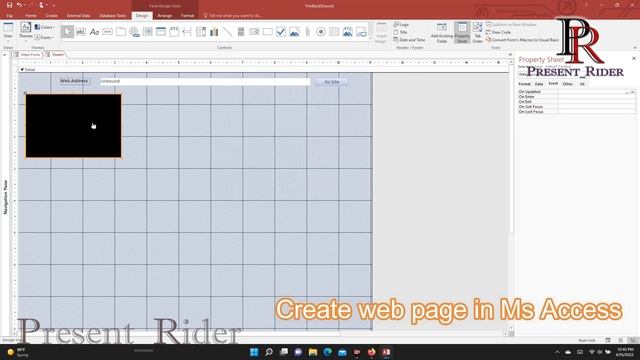Select the Label (Aa) control
The width and height of the screenshot is (640, 360).
tap(94, 32)
